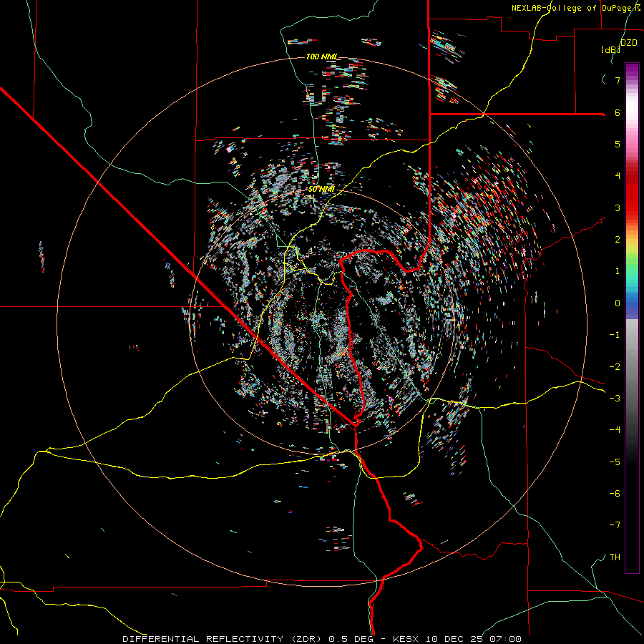Viewport: 644px width, 644px height.
Task: Click the legend value '7' at the top
Action: [618, 80]
